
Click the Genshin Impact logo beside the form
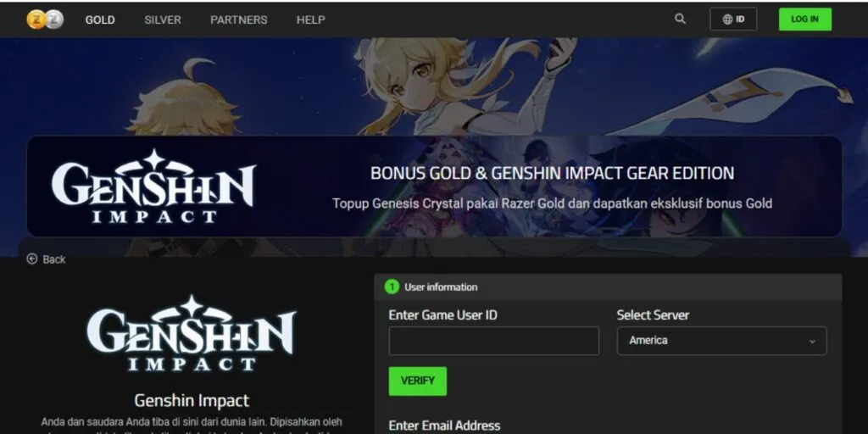click(191, 332)
